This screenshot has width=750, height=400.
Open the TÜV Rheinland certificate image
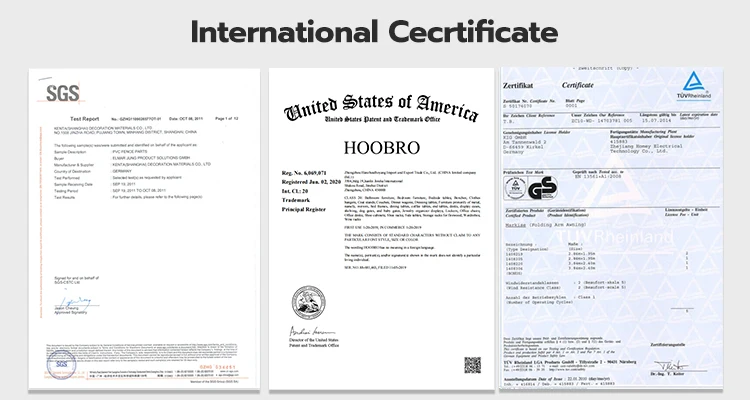[x=612, y=228]
